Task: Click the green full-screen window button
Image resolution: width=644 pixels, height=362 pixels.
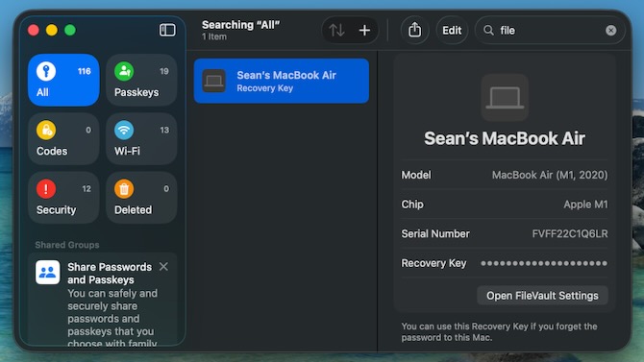Action: (x=70, y=31)
